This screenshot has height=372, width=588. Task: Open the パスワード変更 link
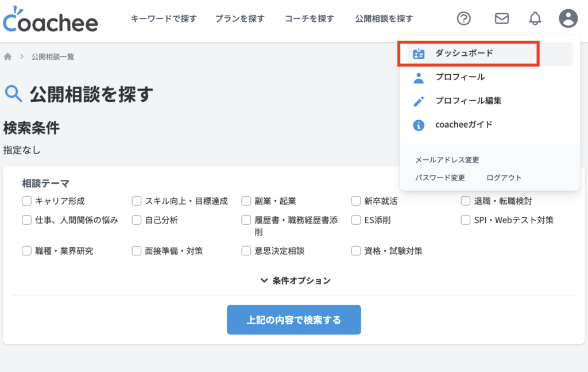tap(440, 178)
